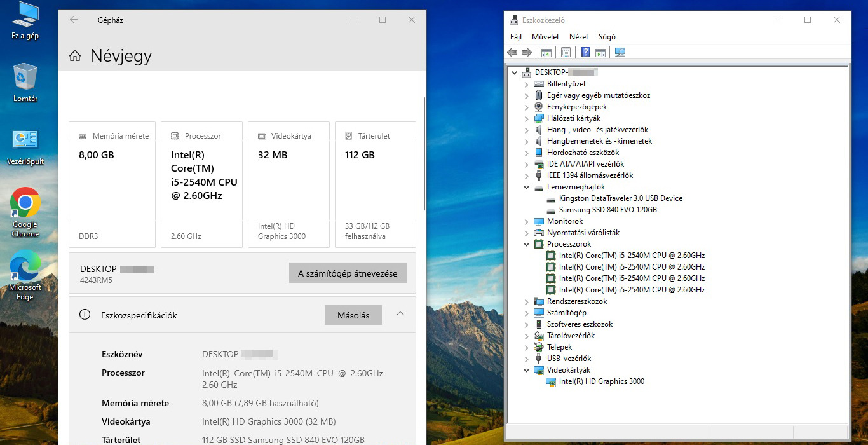Click the Properties toolbar icon in Eszközkezelő
This screenshot has height=445, width=868.
click(566, 52)
